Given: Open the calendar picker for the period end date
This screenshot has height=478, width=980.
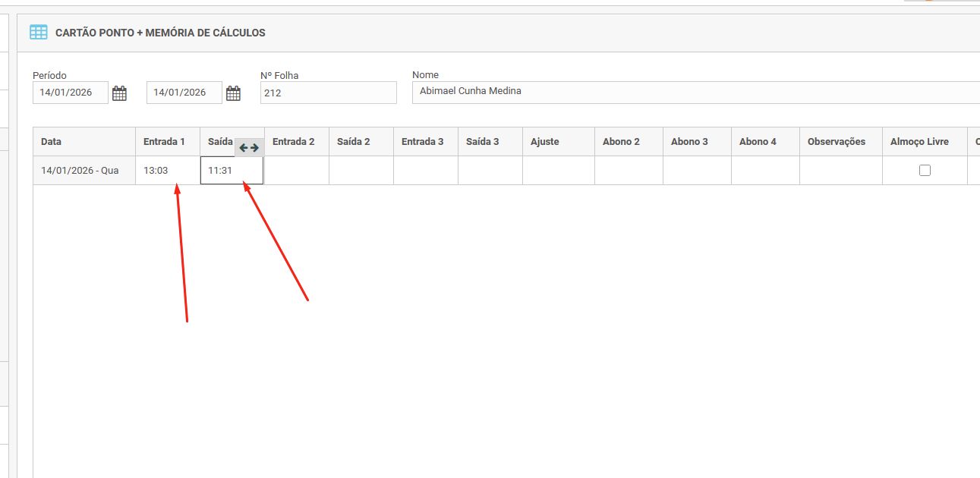Looking at the screenshot, I should (x=233, y=93).
